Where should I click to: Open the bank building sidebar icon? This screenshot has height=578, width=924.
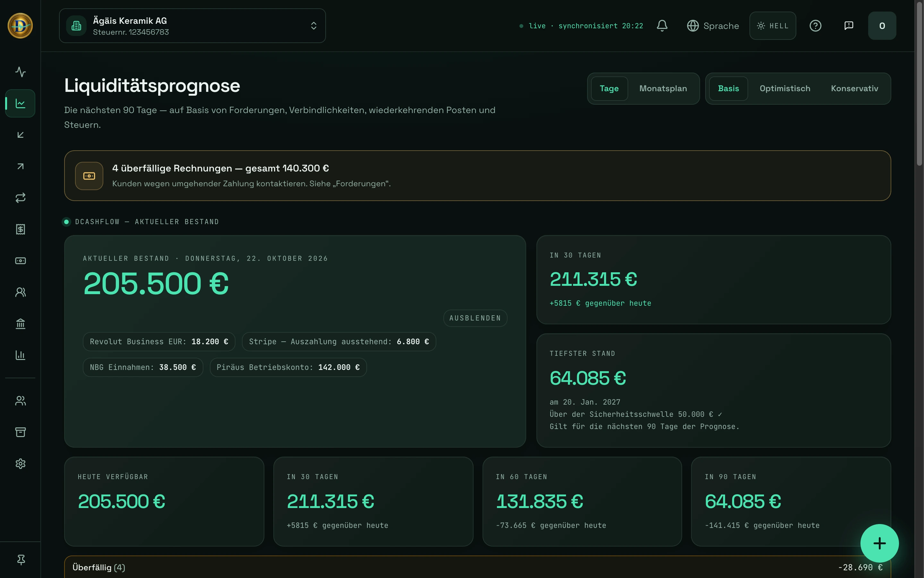click(x=20, y=324)
